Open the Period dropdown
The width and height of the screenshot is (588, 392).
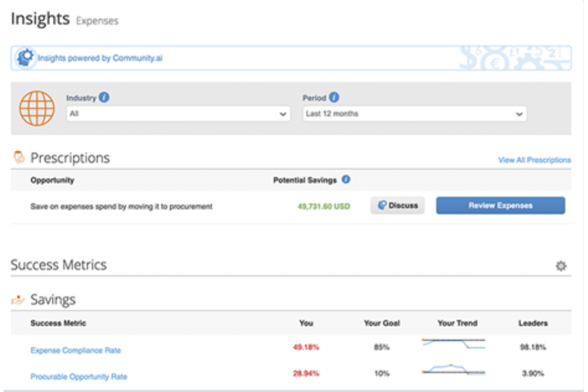pos(414,114)
